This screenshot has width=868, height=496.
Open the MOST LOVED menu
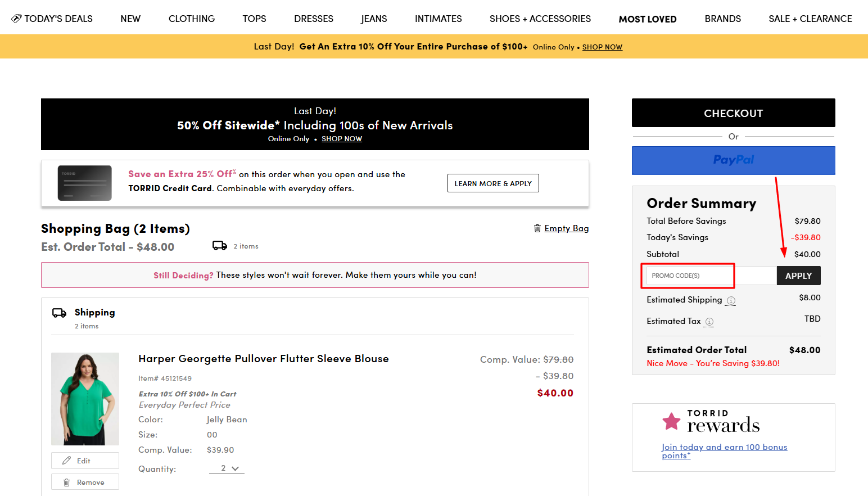648,19
